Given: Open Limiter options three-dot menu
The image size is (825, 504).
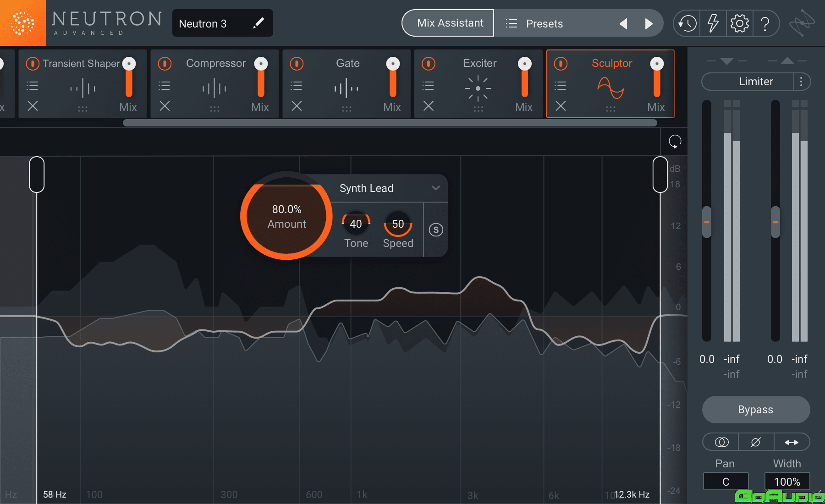Looking at the screenshot, I should click(x=801, y=82).
